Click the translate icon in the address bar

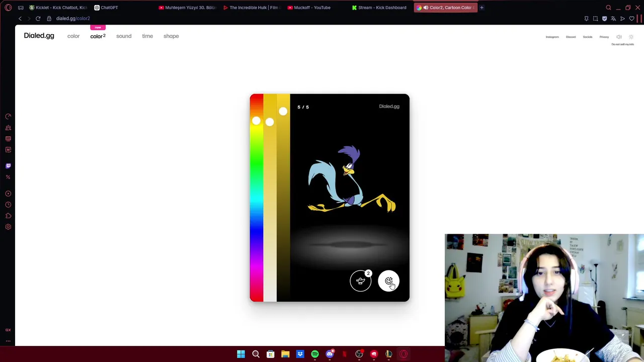[613, 19]
